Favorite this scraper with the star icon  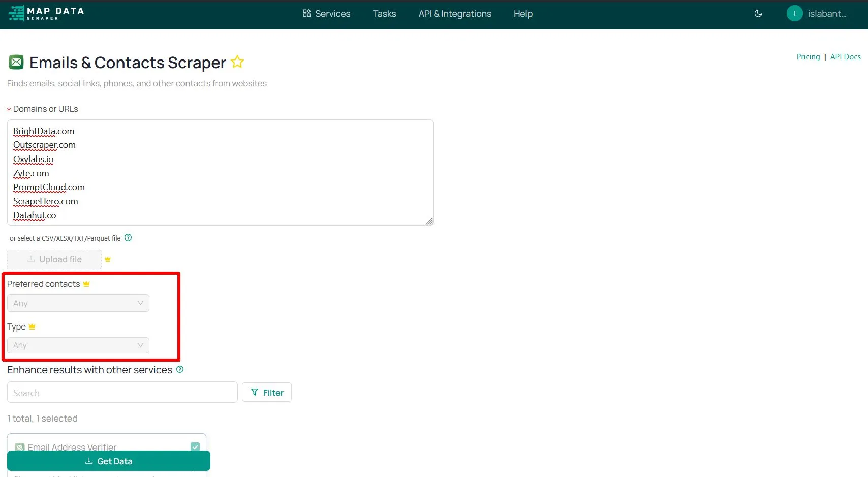(237, 62)
